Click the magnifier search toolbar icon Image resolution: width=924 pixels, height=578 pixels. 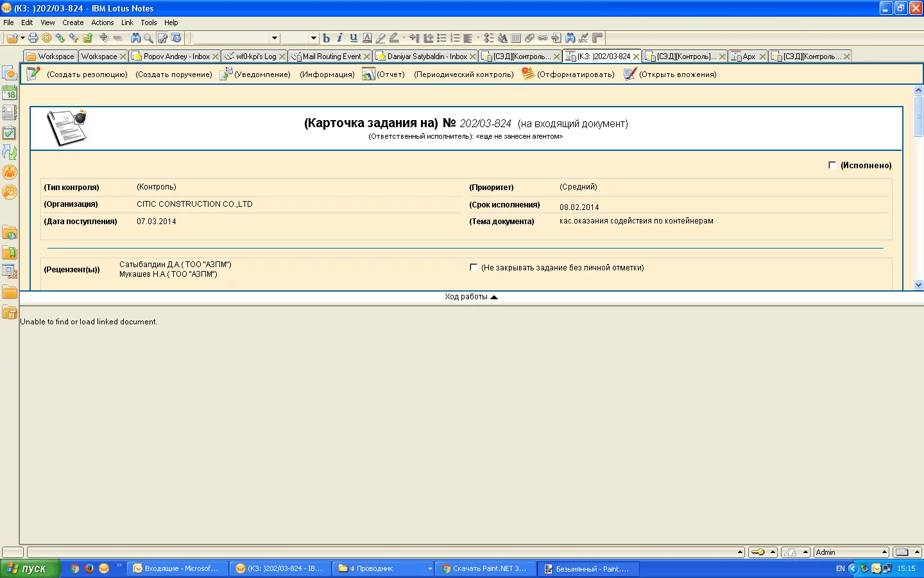coord(149,39)
